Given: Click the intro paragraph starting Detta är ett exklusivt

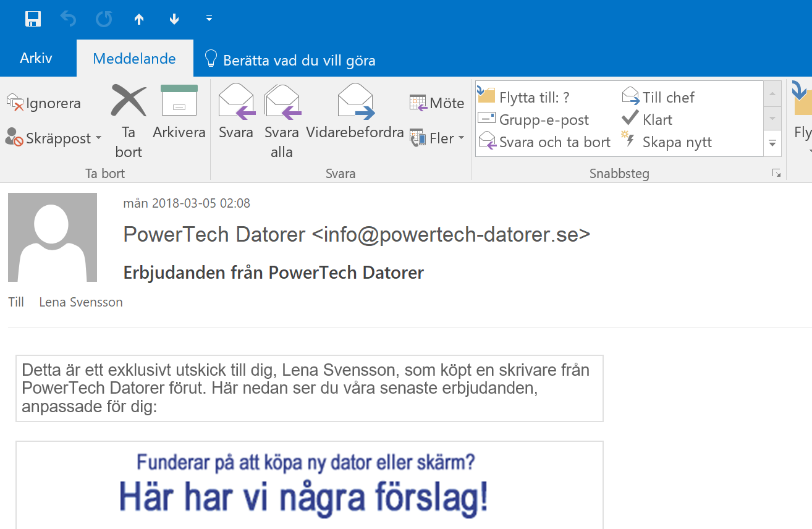Looking at the screenshot, I should (309, 388).
